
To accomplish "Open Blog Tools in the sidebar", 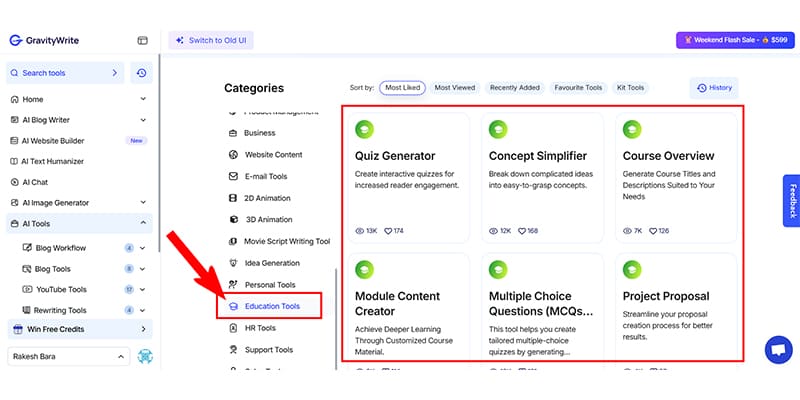I will tap(53, 269).
